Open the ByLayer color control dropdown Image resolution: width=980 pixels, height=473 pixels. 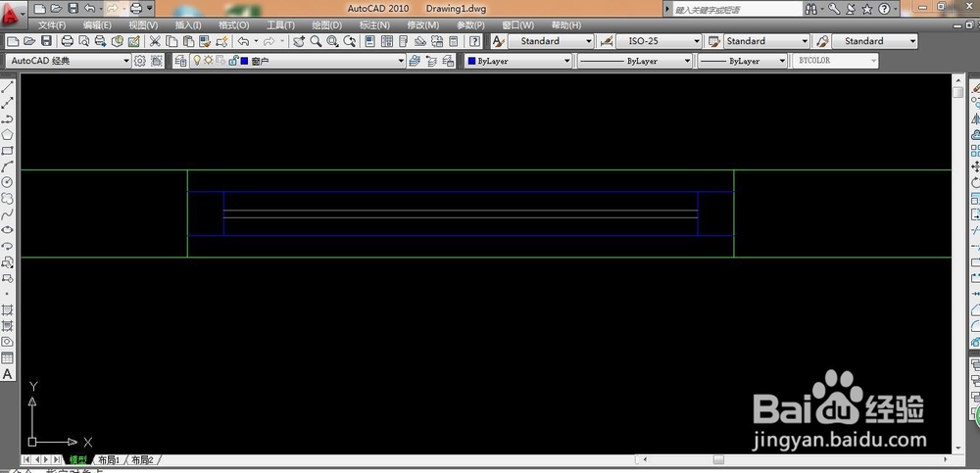click(518, 61)
